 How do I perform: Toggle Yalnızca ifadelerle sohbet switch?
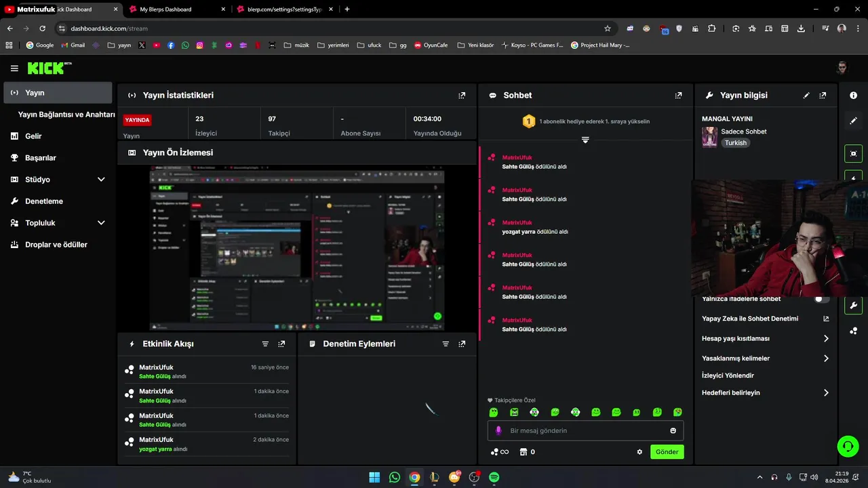(822, 299)
